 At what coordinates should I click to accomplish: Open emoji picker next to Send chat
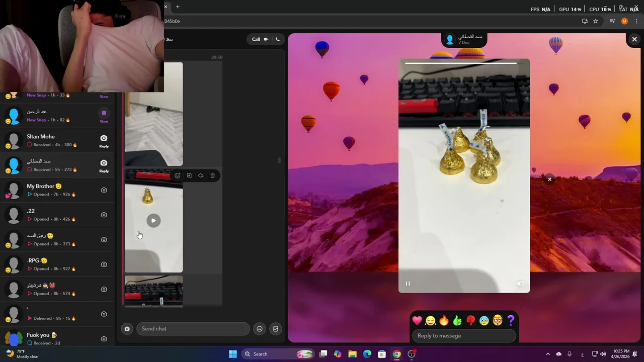point(260,329)
